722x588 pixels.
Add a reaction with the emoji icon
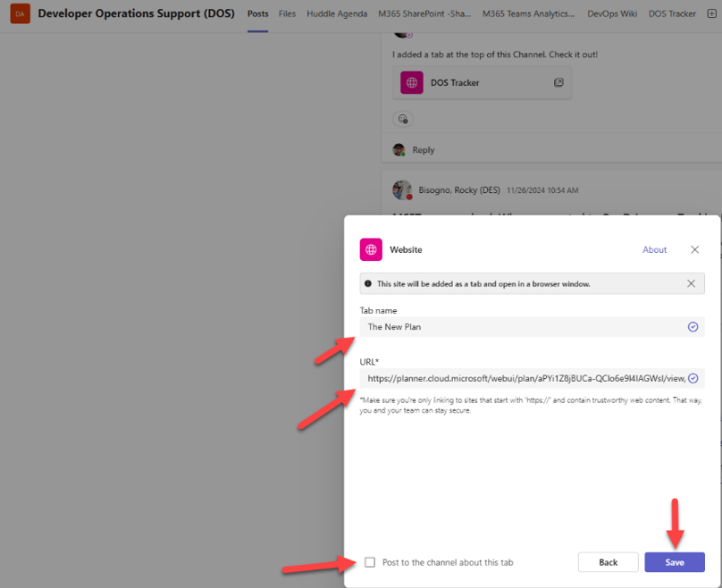tap(403, 119)
